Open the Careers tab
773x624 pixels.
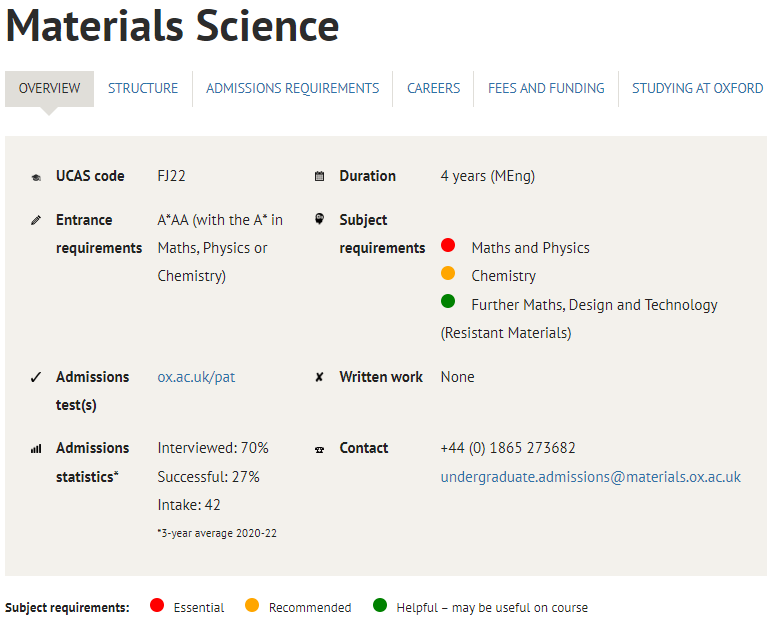pyautogui.click(x=433, y=88)
